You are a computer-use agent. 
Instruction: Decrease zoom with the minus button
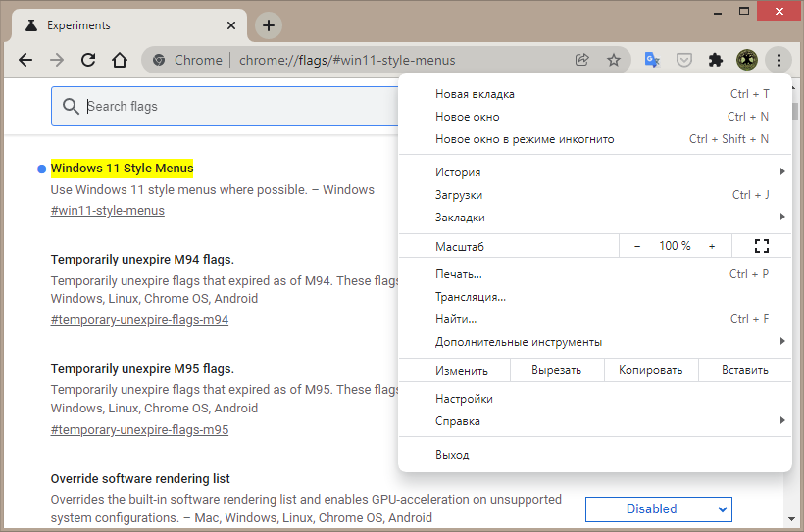click(637, 246)
